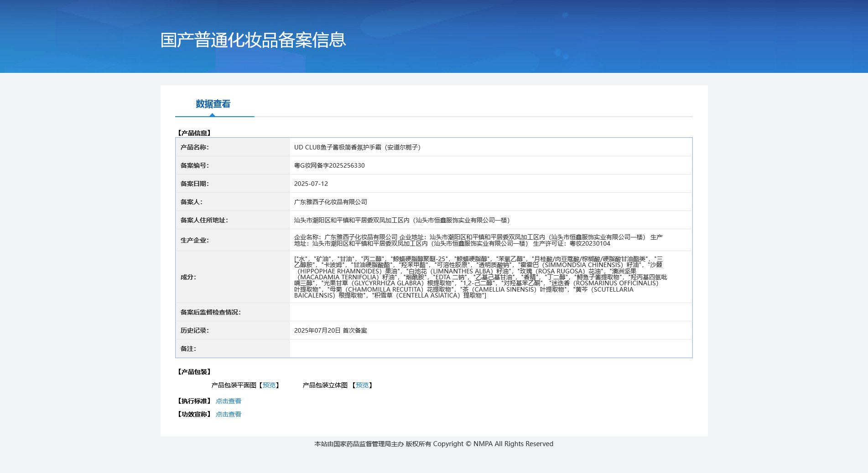Click the filing date 2025-07-12
The height and width of the screenshot is (473, 868).
tap(311, 184)
